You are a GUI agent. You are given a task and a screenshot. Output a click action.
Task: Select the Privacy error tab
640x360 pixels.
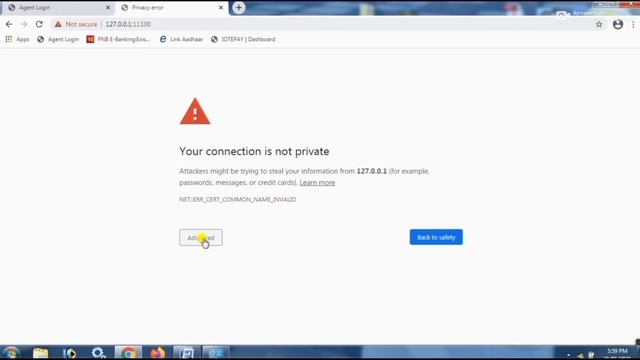point(171,7)
